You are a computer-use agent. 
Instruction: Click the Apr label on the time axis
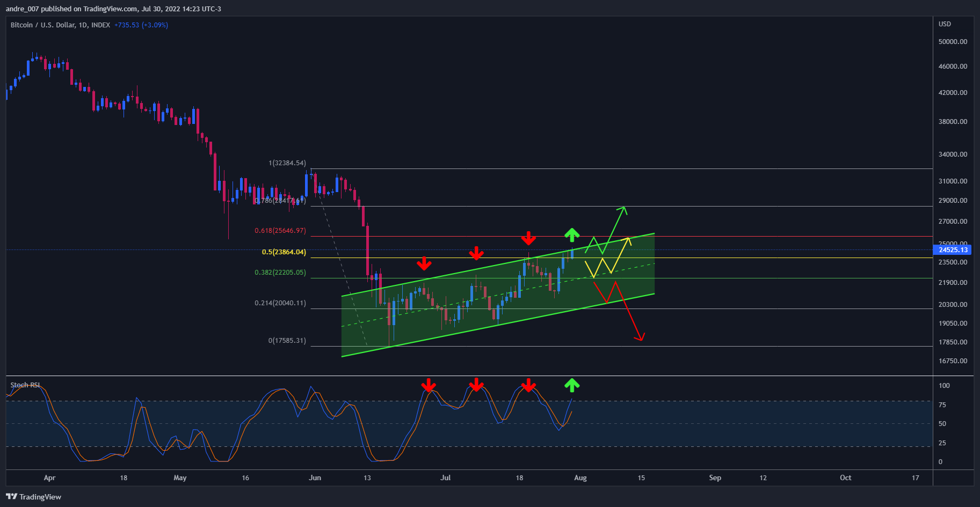(x=49, y=478)
